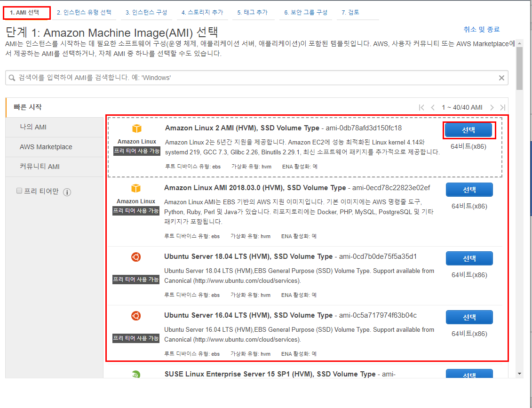
Task: Open '나의 AMI' in the sidebar
Action: click(x=54, y=127)
